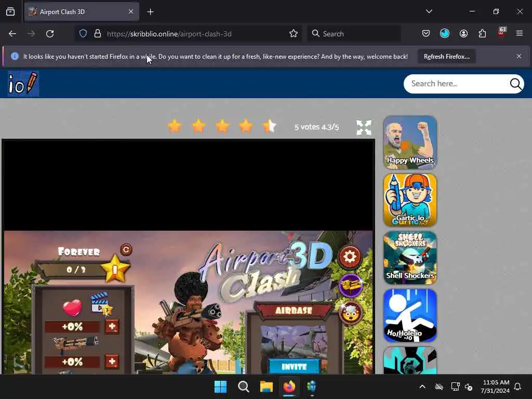Viewport: 532px width, 399px height.
Task: Open the Firefox hamburger application menu
Action: (520, 34)
